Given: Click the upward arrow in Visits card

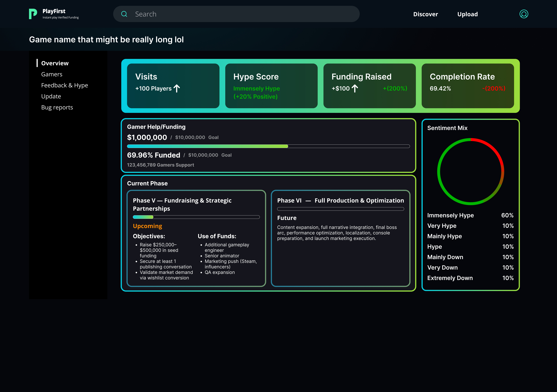Looking at the screenshot, I should point(177,88).
